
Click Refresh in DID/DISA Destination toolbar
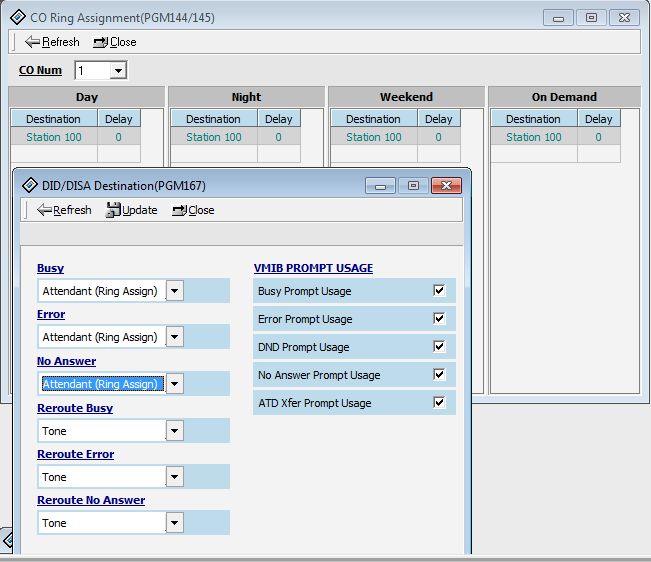[x=64, y=210]
